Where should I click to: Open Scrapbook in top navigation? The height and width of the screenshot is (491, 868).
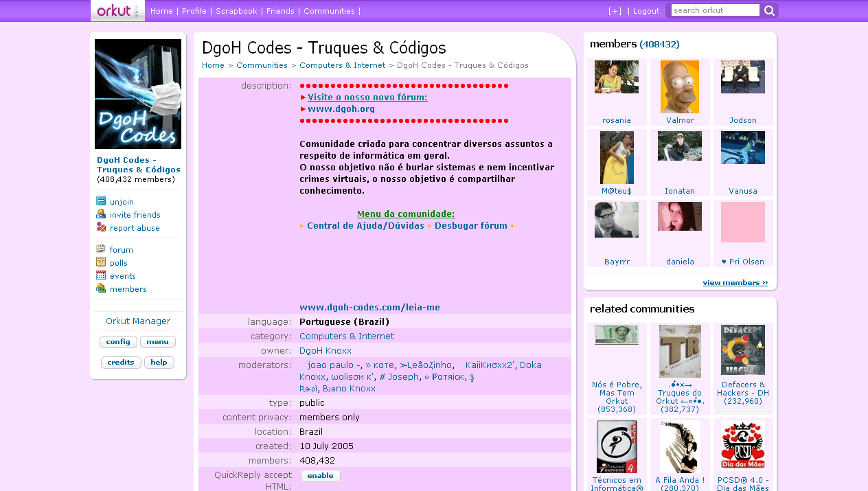tap(236, 11)
